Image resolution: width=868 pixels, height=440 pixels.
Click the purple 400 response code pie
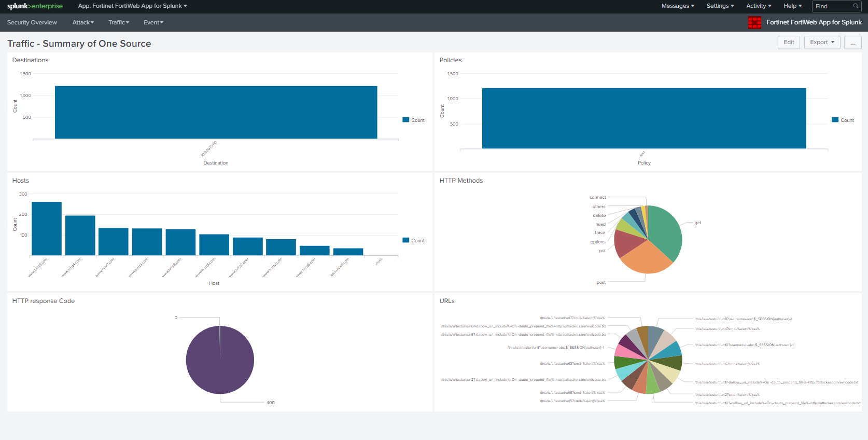220,360
